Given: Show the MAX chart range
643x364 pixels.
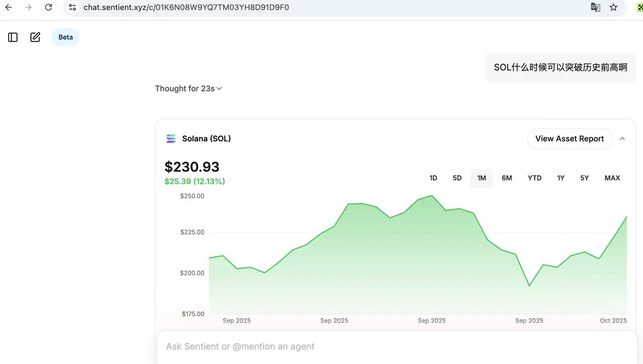Looking at the screenshot, I should [612, 178].
